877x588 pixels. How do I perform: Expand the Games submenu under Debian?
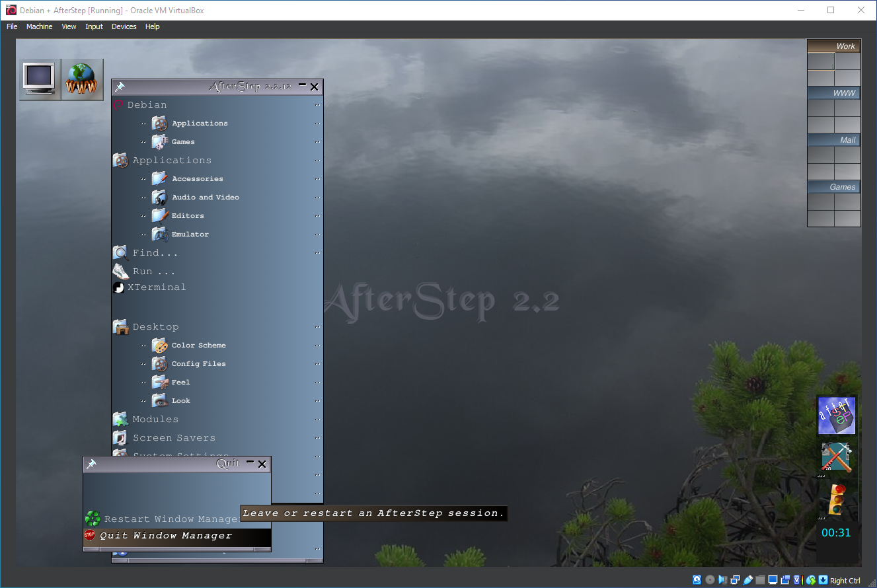pyautogui.click(x=317, y=141)
